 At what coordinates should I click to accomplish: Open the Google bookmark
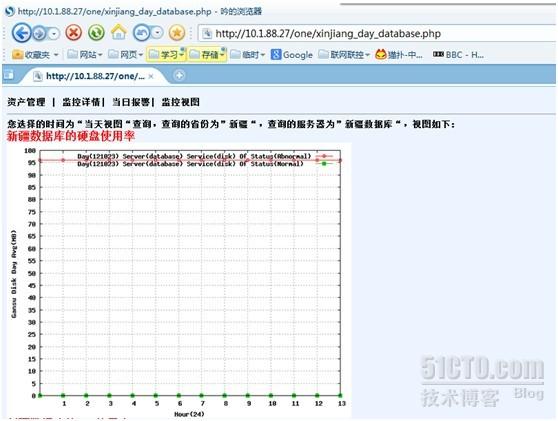292,55
